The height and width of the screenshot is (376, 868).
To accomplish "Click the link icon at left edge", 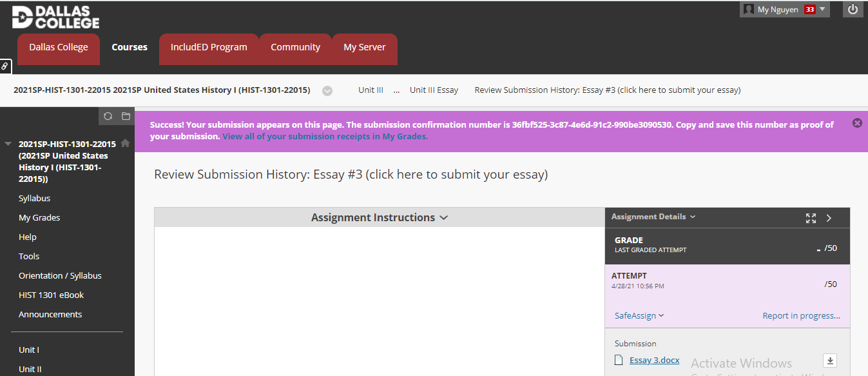I will [x=5, y=66].
